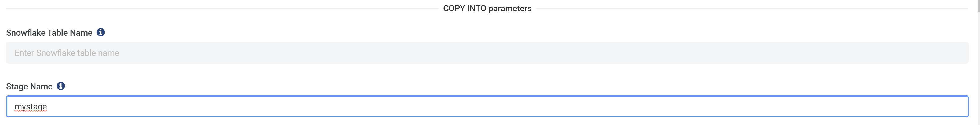Image resolution: width=980 pixels, height=125 pixels.
Task: Open the Snowflake Table Name help tooltip
Action: (100, 32)
